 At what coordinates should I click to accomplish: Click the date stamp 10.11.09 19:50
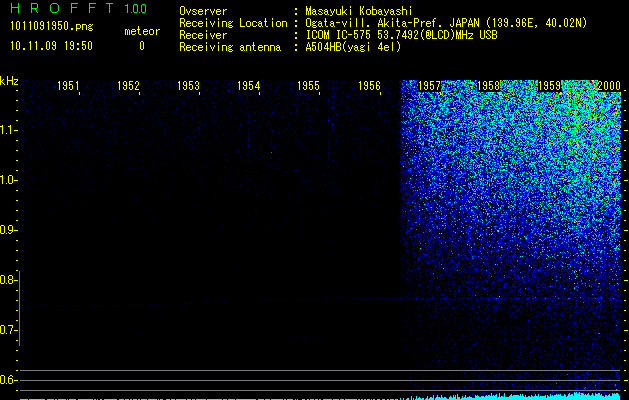coord(51,46)
